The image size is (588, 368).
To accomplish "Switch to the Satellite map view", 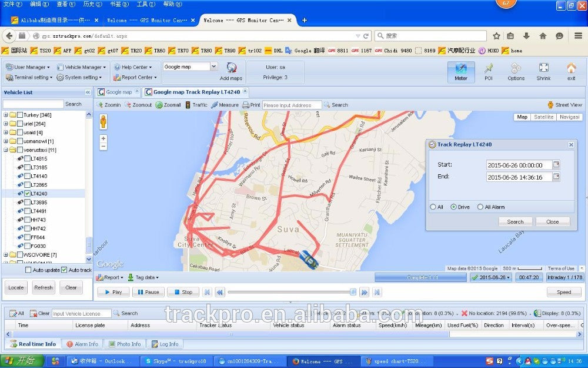I will tap(543, 117).
